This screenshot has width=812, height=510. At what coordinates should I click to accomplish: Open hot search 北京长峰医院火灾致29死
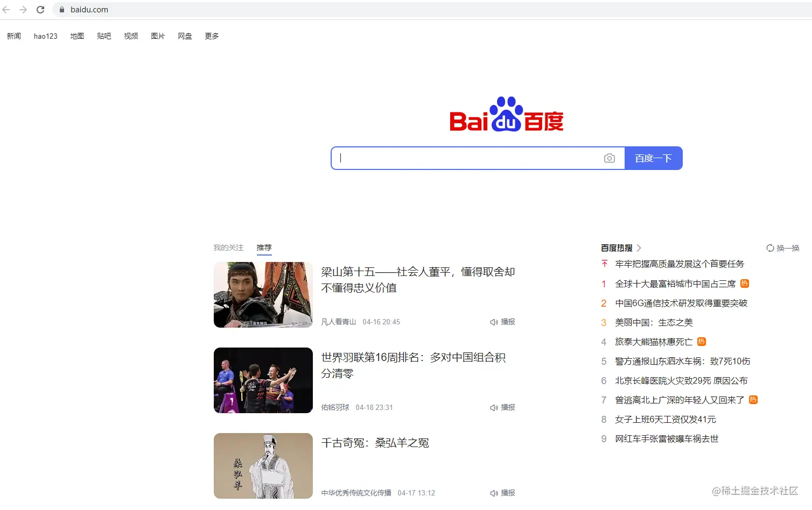681,380
